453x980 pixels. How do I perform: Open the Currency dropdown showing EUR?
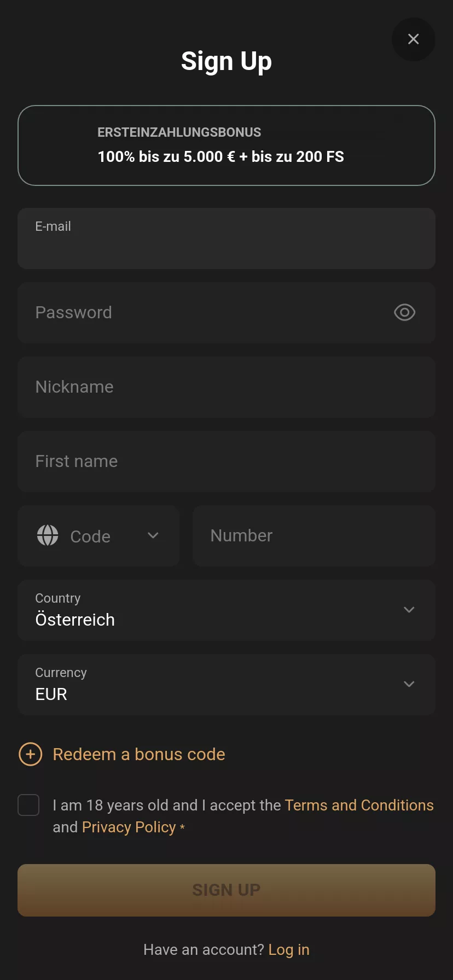click(x=226, y=685)
